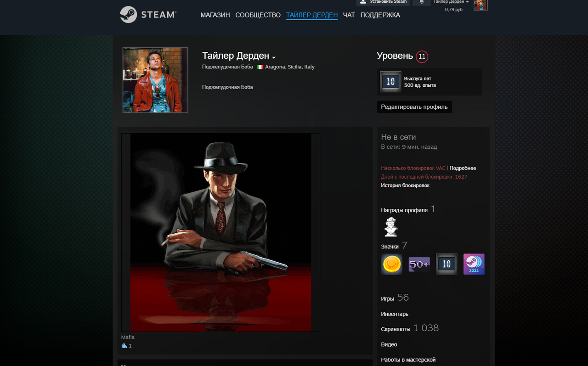Expand the Тайлер Дерден profile name dropdown arrow
The image size is (588, 366).
coord(274,57)
